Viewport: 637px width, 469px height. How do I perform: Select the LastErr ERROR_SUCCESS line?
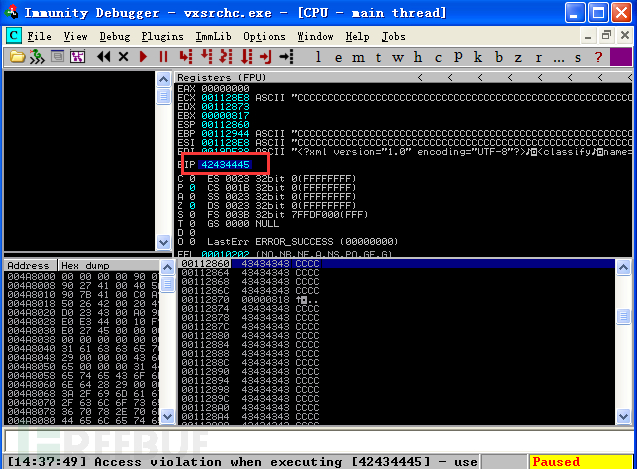[x=302, y=242]
